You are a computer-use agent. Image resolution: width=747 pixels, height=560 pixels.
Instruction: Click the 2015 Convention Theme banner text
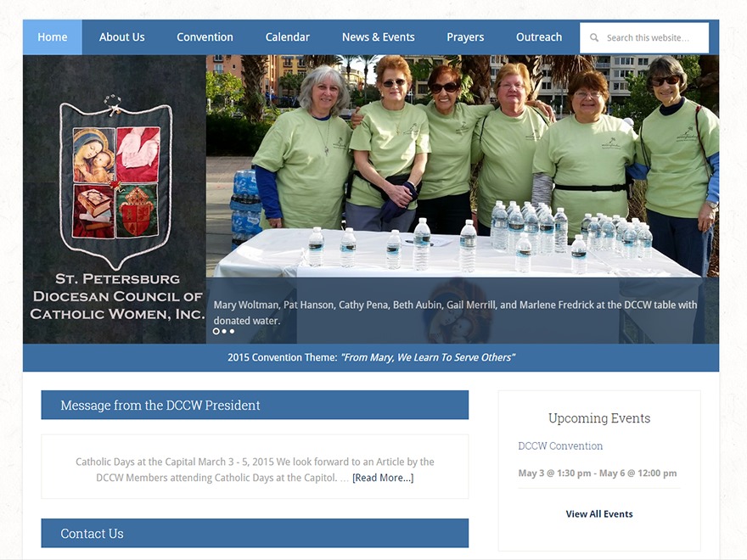371,357
